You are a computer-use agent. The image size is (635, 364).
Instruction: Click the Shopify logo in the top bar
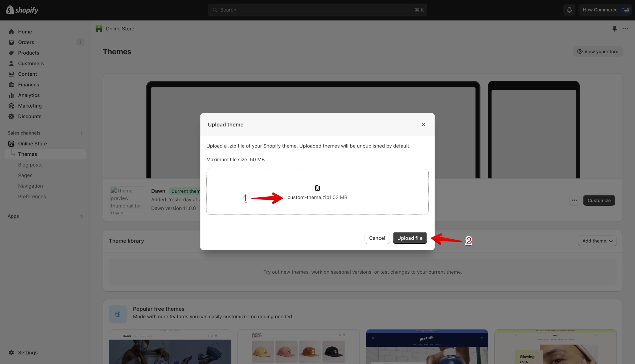(22, 10)
